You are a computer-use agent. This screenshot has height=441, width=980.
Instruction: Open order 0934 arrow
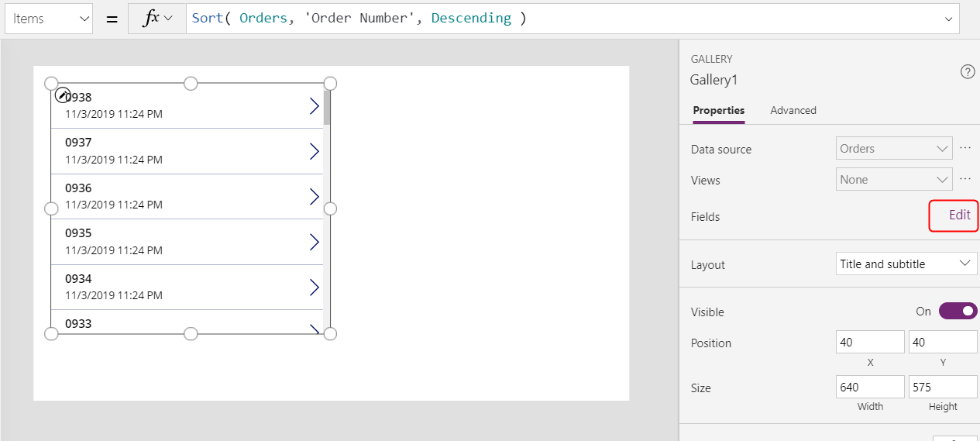[x=315, y=288]
